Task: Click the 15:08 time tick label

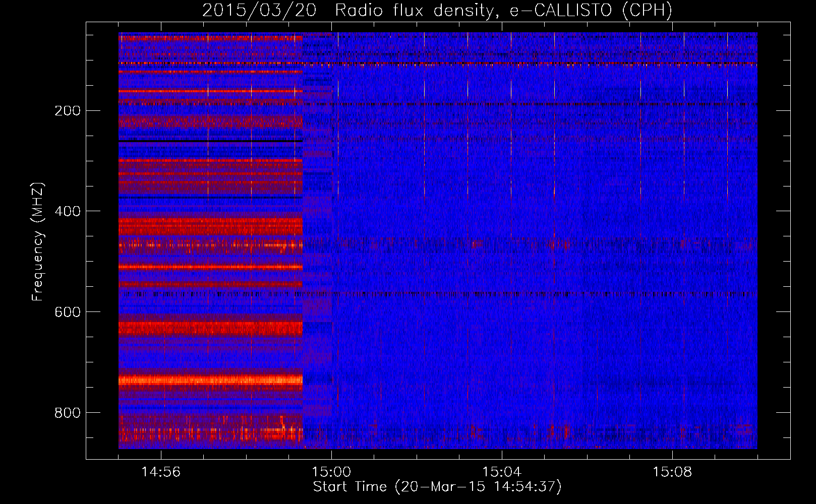Action: pos(672,472)
